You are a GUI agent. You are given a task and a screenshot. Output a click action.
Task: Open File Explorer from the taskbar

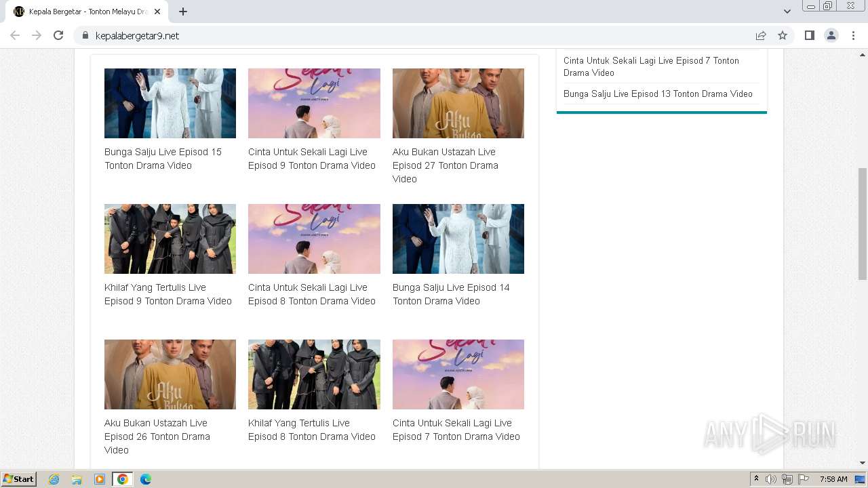pyautogui.click(x=77, y=479)
